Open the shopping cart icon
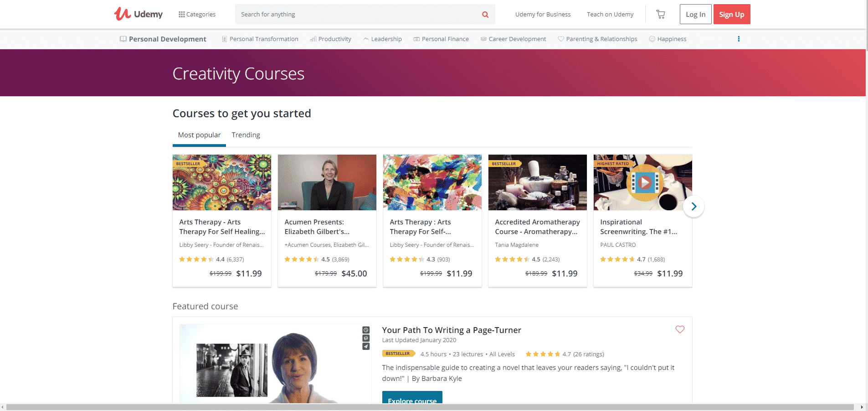Viewport: 868px width, 411px height. [x=660, y=14]
